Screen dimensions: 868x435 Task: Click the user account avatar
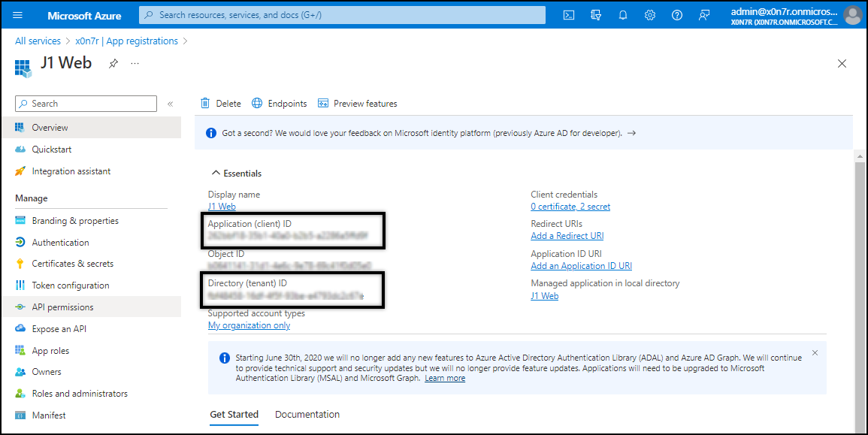click(x=852, y=16)
